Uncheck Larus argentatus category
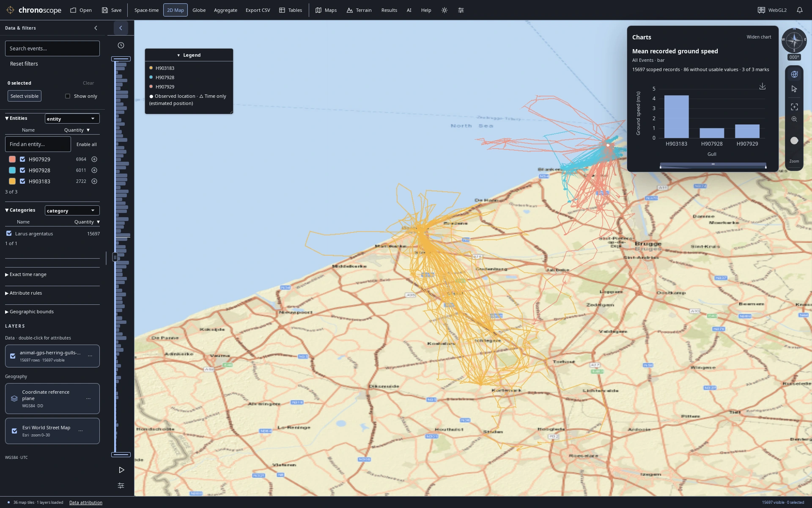The height and width of the screenshot is (508, 812). (x=9, y=233)
